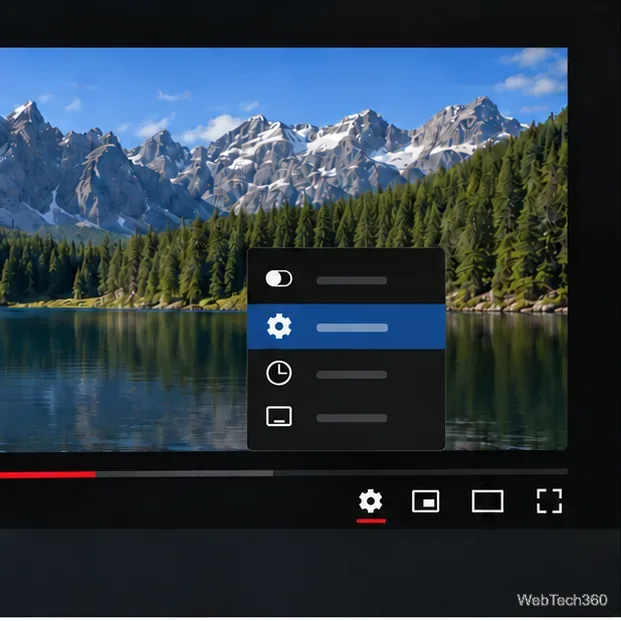Flip the toggle switch in the popup menu
Image resolution: width=621 pixels, height=621 pixels.
[x=279, y=278]
